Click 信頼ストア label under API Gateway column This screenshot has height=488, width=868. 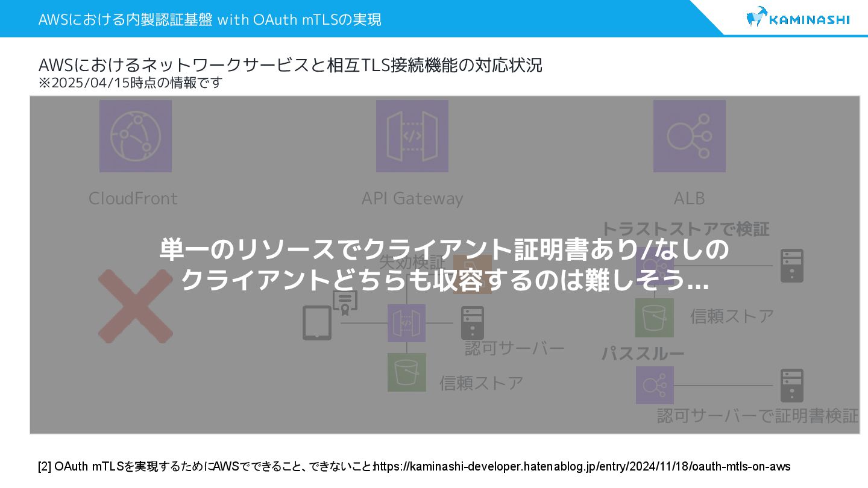(481, 383)
